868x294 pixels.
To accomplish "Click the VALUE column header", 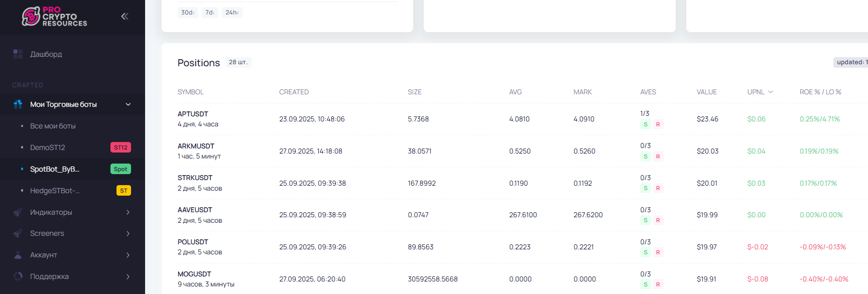I will (x=707, y=92).
